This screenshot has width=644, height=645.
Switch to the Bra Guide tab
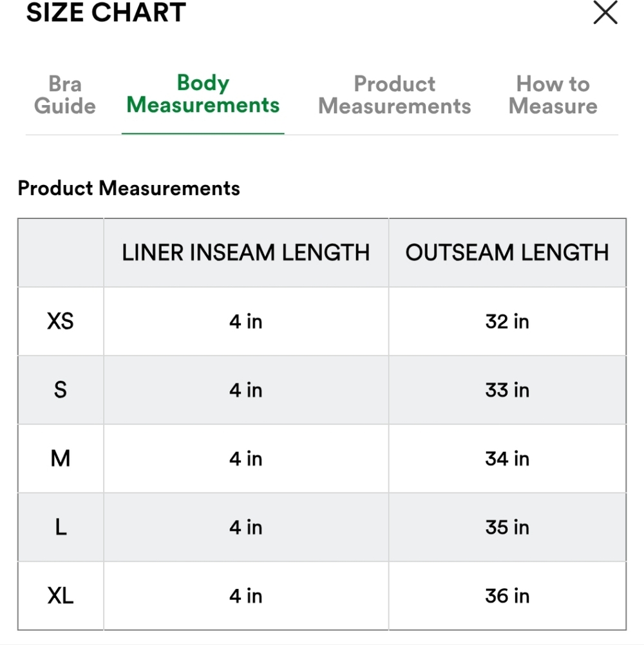[x=64, y=95]
